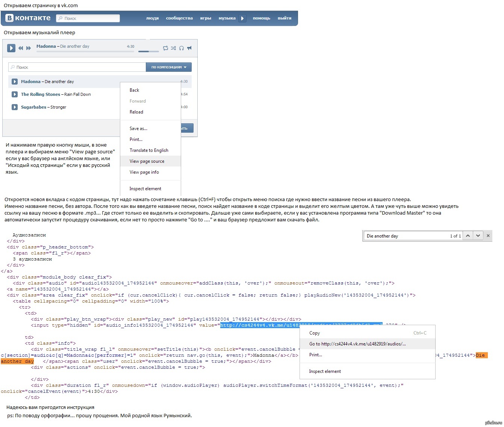This screenshot has width=504, height=427.
Task: Skip to next track in player
Action: [x=29, y=48]
